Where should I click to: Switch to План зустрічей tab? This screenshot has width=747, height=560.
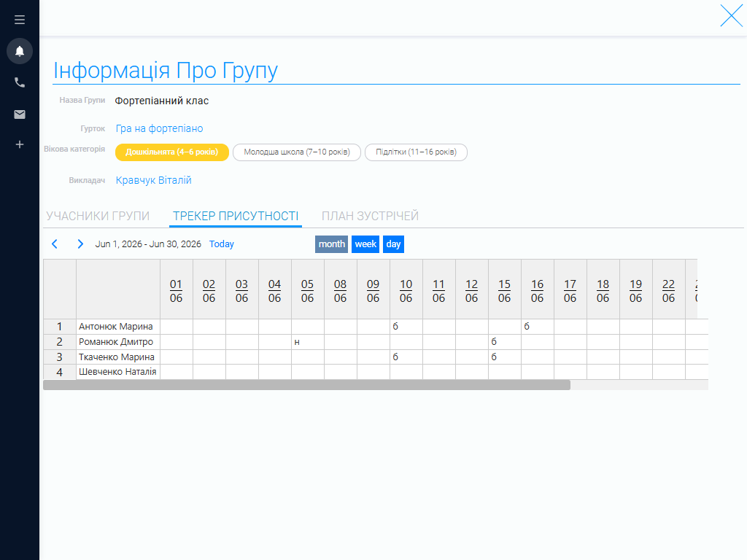(370, 216)
